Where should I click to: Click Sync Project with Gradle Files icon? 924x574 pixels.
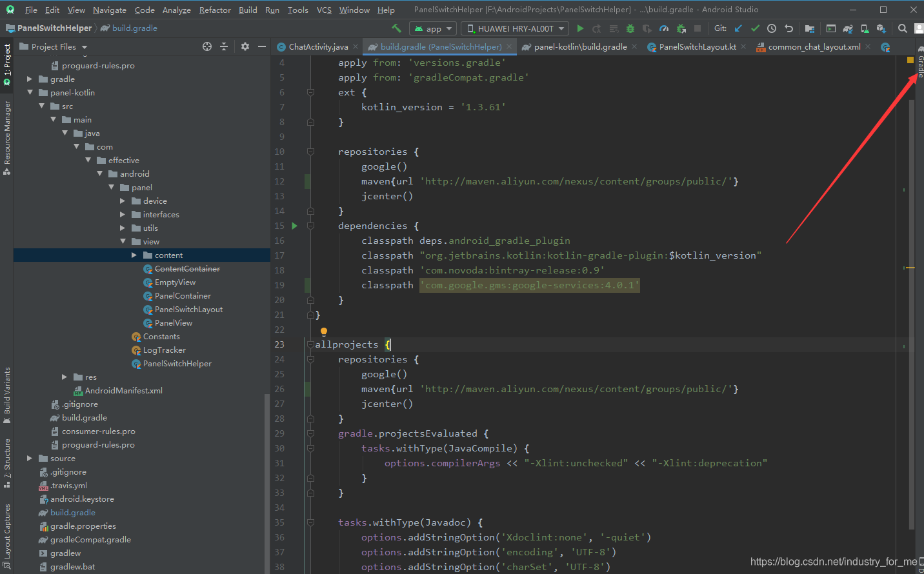848,28
